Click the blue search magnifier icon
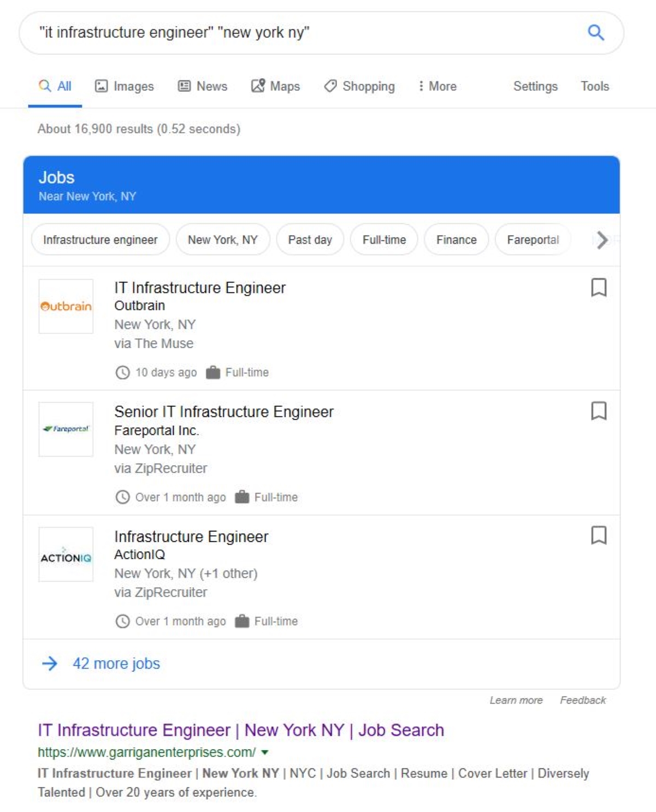Viewport: 656px width, 812px height. click(x=595, y=33)
